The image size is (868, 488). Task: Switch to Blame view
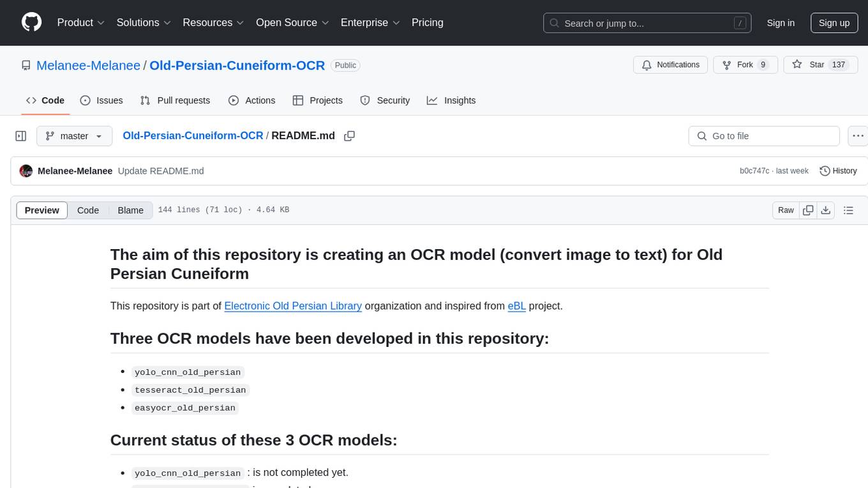pos(130,210)
